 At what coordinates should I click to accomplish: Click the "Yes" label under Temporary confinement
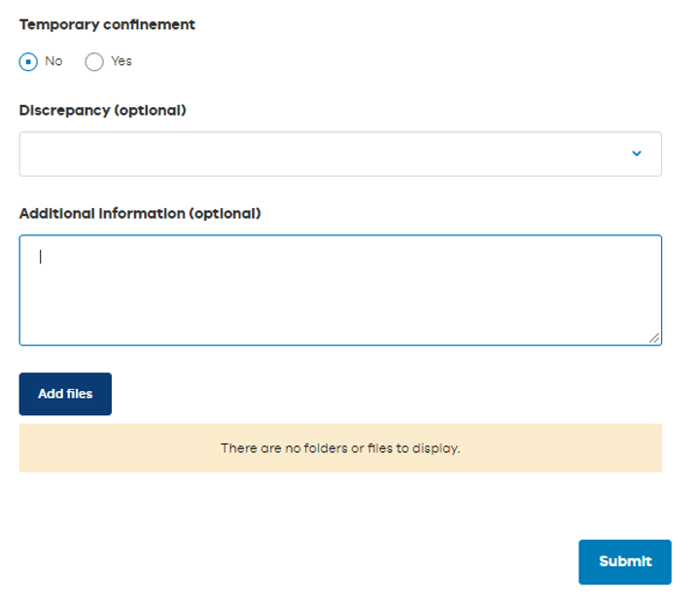pyautogui.click(x=122, y=61)
